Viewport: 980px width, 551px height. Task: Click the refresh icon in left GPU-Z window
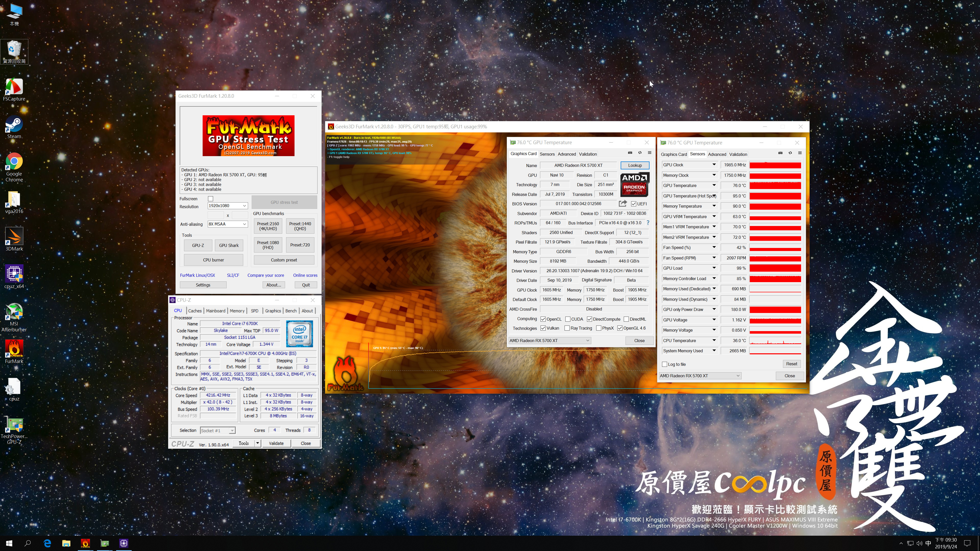640,153
